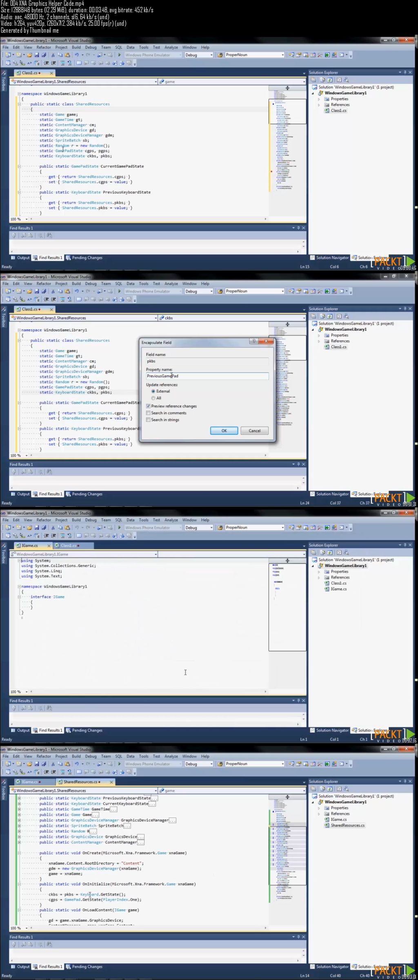The height and width of the screenshot is (980, 418).
Task: Click Copy icon in Encapsulate Field frame toolbar
Action: click(x=60, y=291)
